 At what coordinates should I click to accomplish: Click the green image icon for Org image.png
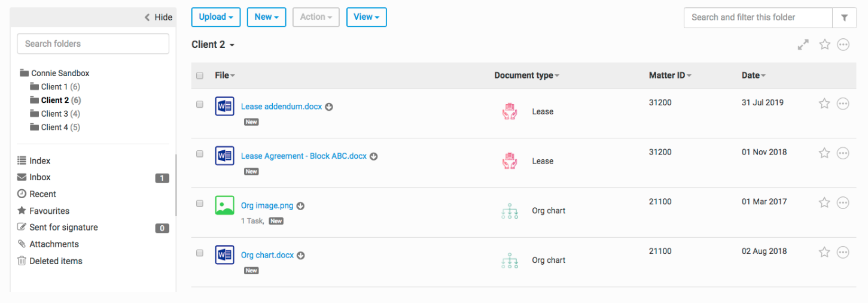coord(224,205)
